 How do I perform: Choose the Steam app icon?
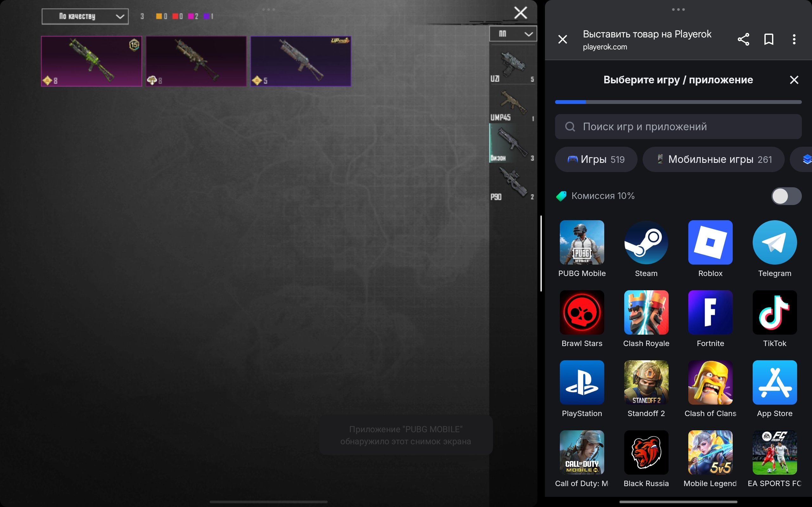point(646,242)
